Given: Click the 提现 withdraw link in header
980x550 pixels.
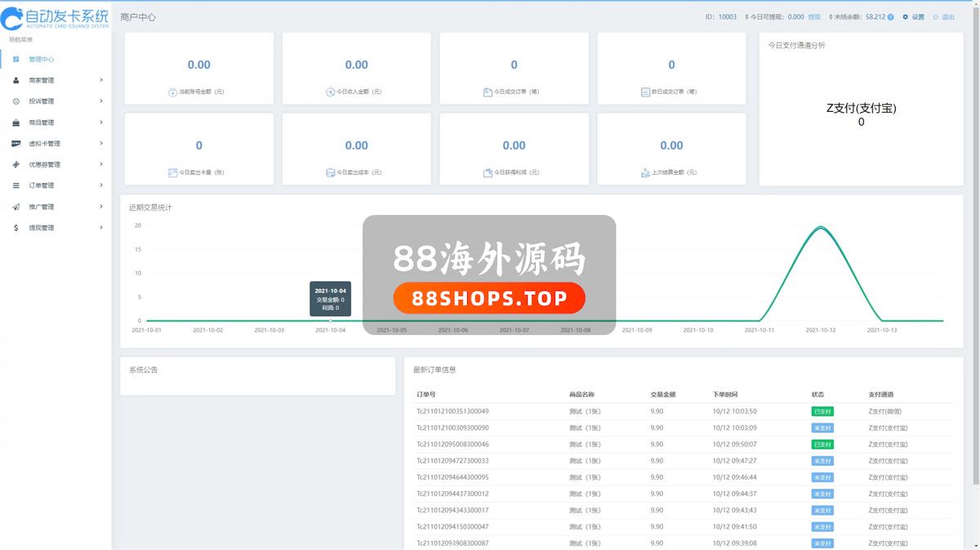Looking at the screenshot, I should click(814, 17).
